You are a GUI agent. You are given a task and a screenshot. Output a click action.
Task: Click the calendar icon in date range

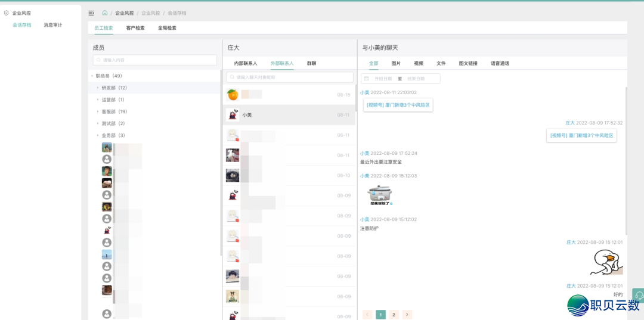click(367, 78)
